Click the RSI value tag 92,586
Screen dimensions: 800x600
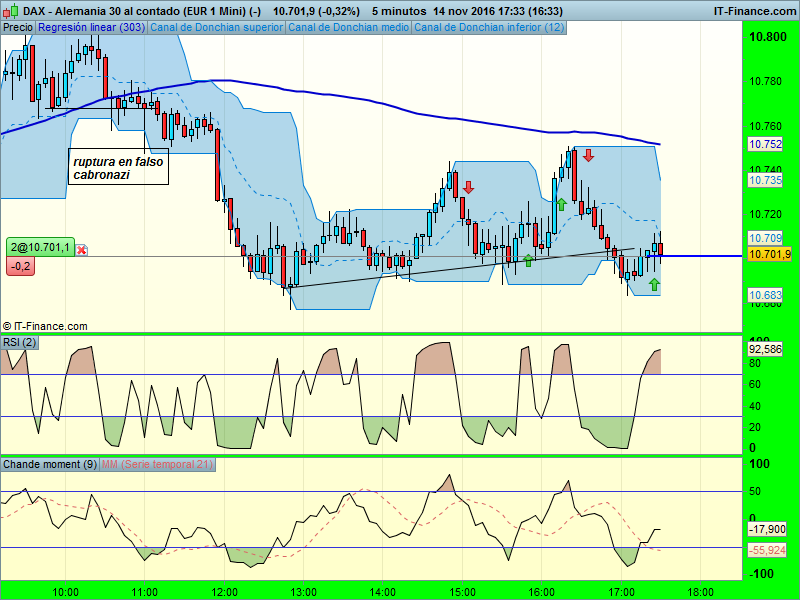(x=765, y=349)
